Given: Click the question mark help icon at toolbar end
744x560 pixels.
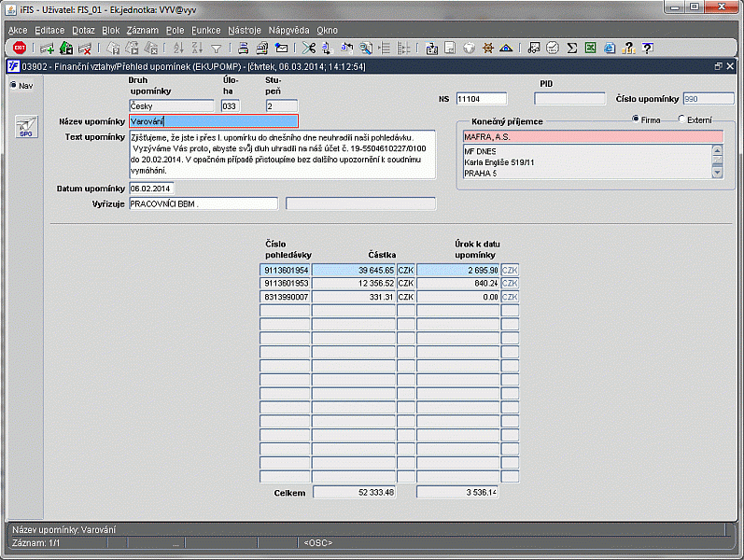Looking at the screenshot, I should (x=647, y=48).
